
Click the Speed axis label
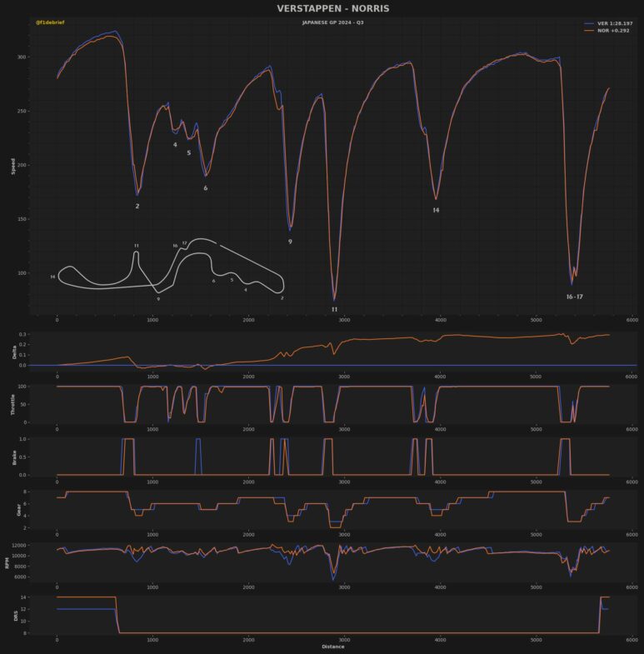pyautogui.click(x=12, y=166)
